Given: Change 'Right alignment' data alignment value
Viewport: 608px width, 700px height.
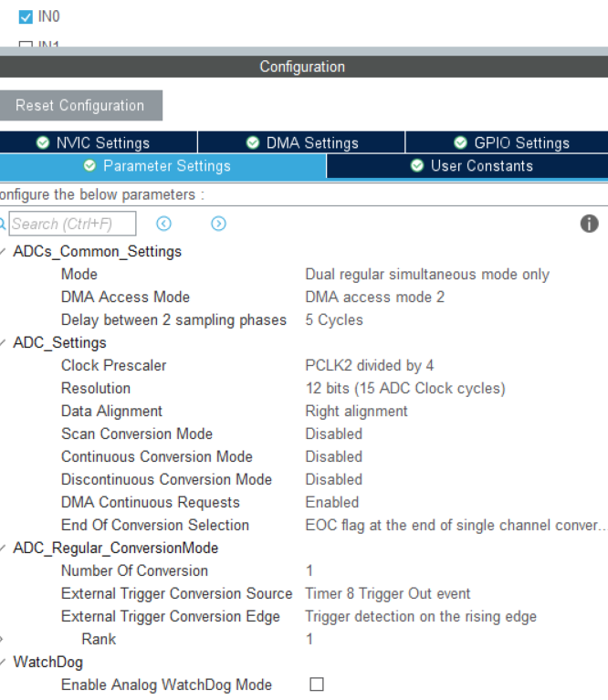Looking at the screenshot, I should pos(356,412).
